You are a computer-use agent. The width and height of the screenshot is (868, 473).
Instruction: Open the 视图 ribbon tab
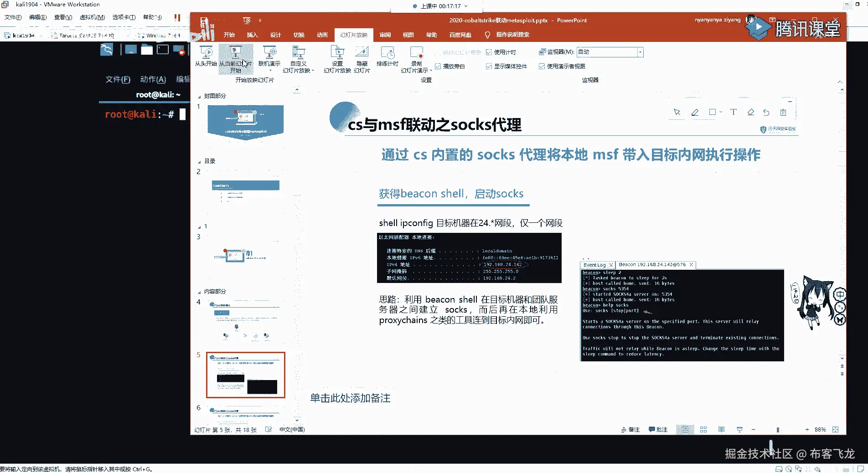[408, 35]
